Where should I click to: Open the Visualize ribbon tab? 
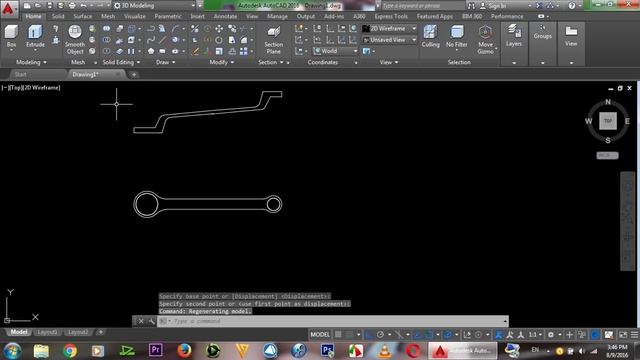coord(135,16)
